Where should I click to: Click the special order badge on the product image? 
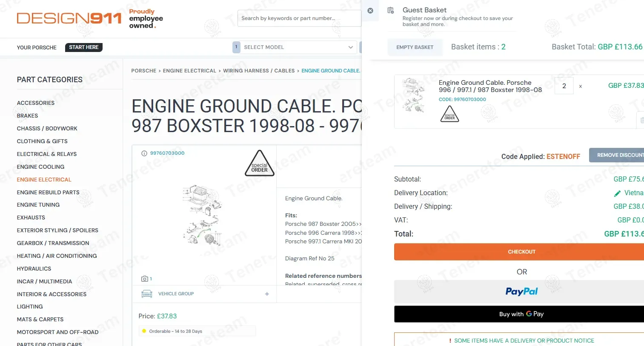coord(259,164)
